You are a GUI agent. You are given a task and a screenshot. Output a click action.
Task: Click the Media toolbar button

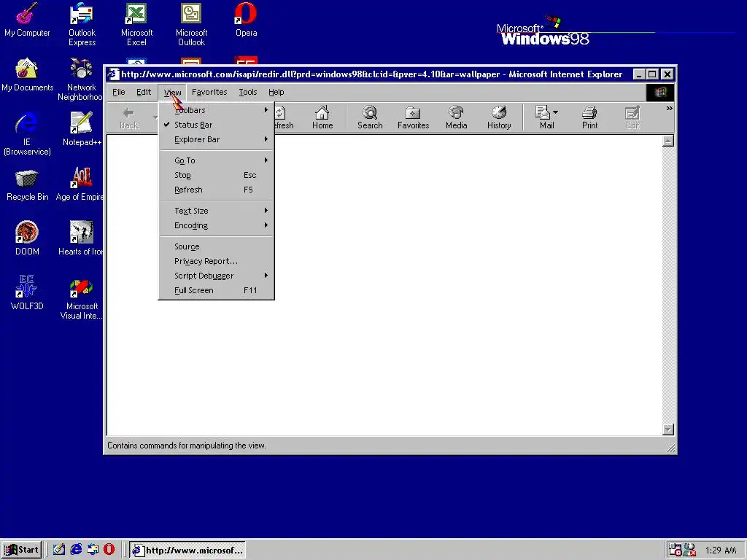pos(456,117)
